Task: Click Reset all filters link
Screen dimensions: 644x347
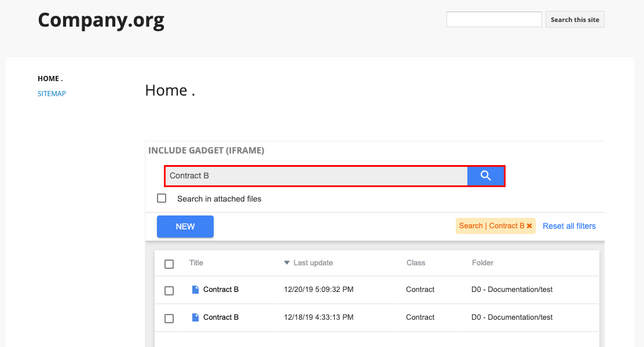Action: pyautogui.click(x=569, y=226)
